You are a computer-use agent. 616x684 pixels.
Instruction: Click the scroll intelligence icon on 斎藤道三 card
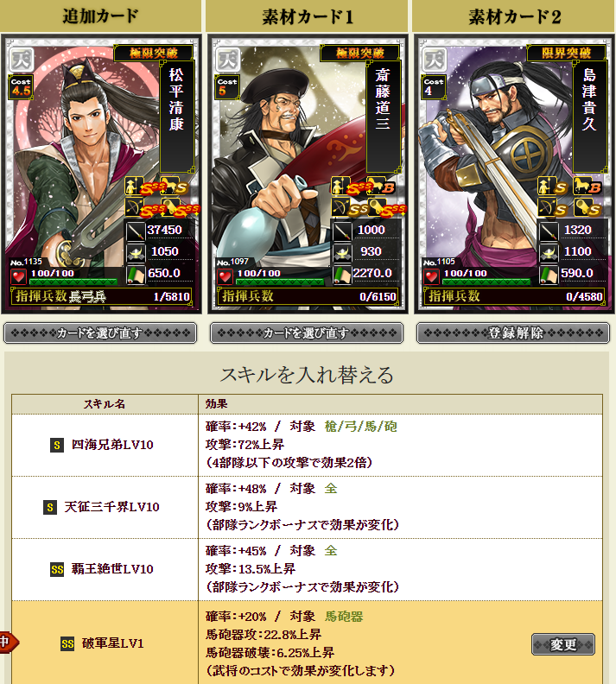pyautogui.click(x=342, y=275)
